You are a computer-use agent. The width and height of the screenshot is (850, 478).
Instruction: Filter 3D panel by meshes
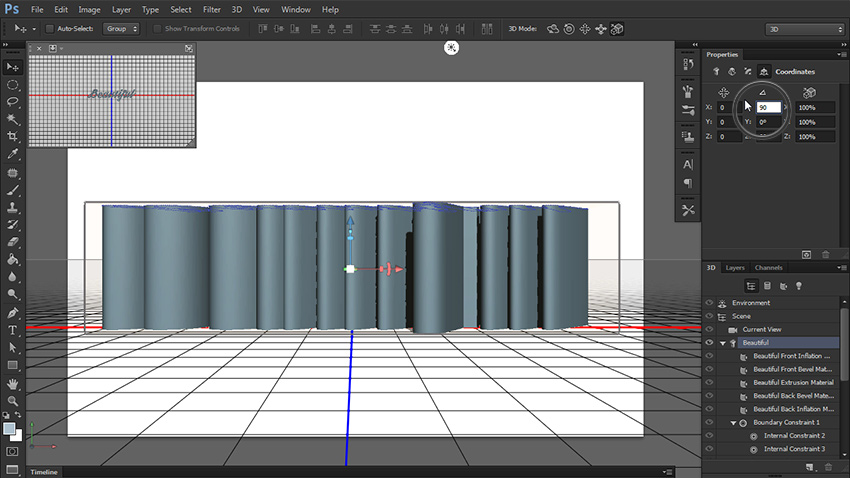[767, 286]
